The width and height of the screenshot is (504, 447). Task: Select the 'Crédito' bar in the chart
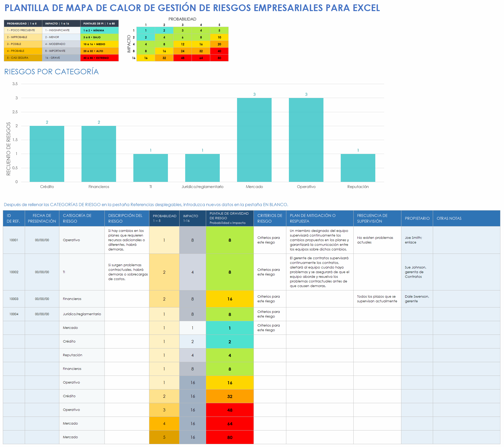tap(47, 154)
